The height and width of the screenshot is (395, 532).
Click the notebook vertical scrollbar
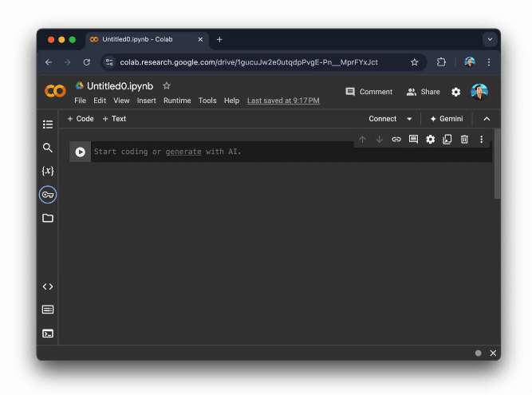coord(497,164)
